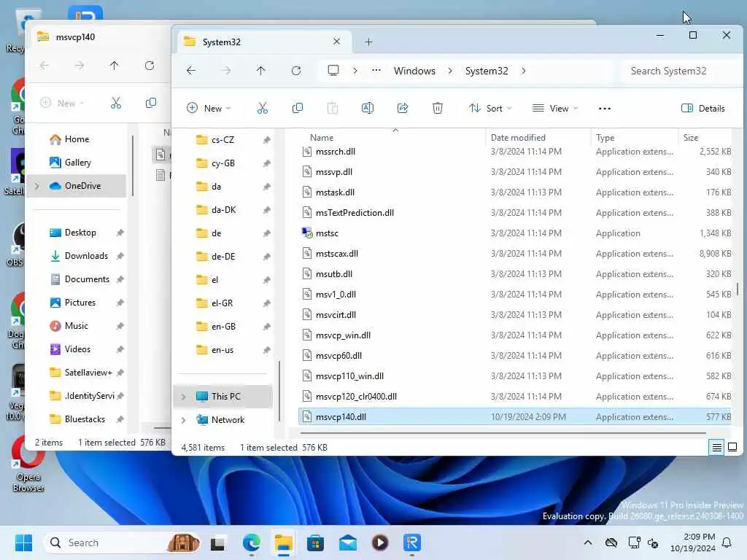Select the System32 tab
Image resolution: width=747 pixels, height=560 pixels.
[263, 42]
